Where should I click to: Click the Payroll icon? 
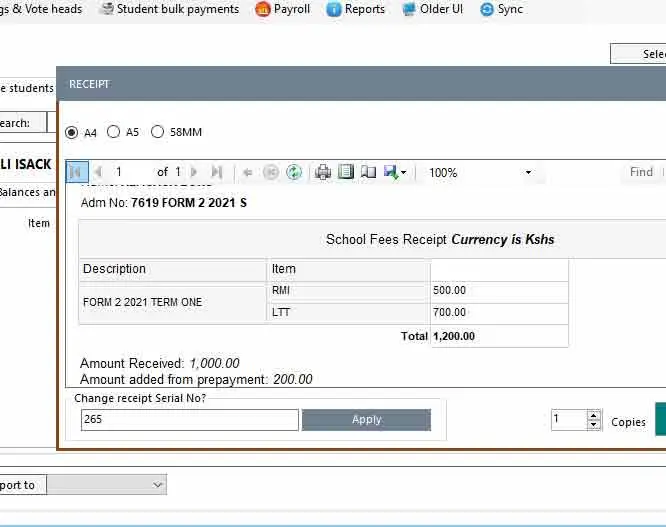263,9
